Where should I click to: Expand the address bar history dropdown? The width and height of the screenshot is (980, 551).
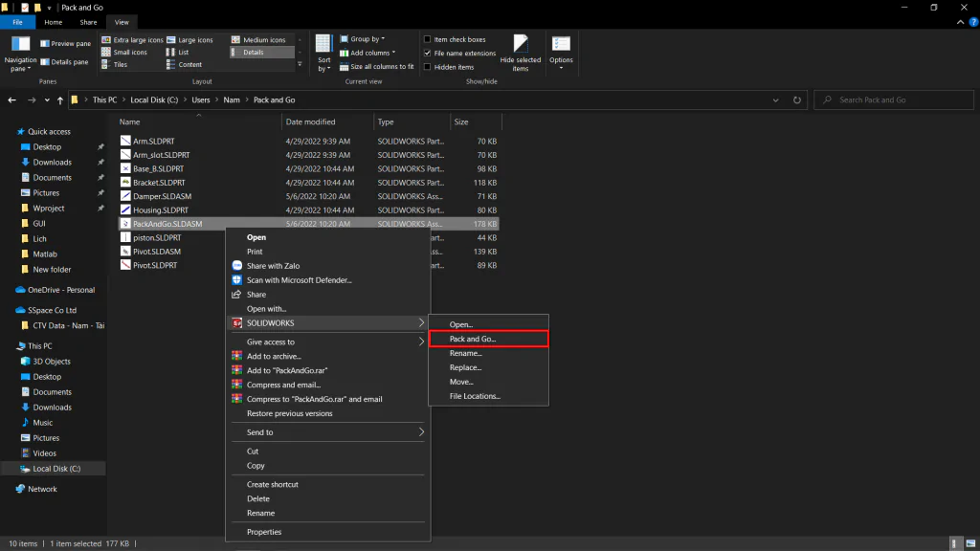(775, 99)
